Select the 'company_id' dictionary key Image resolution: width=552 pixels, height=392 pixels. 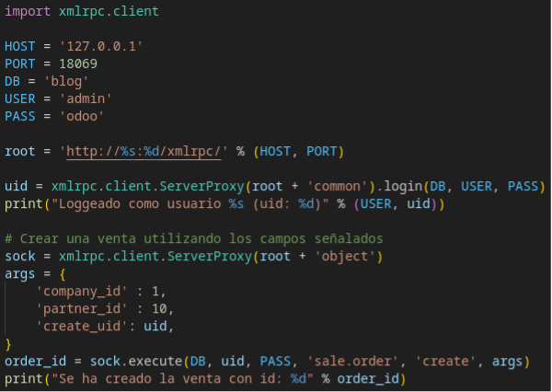coord(82,292)
